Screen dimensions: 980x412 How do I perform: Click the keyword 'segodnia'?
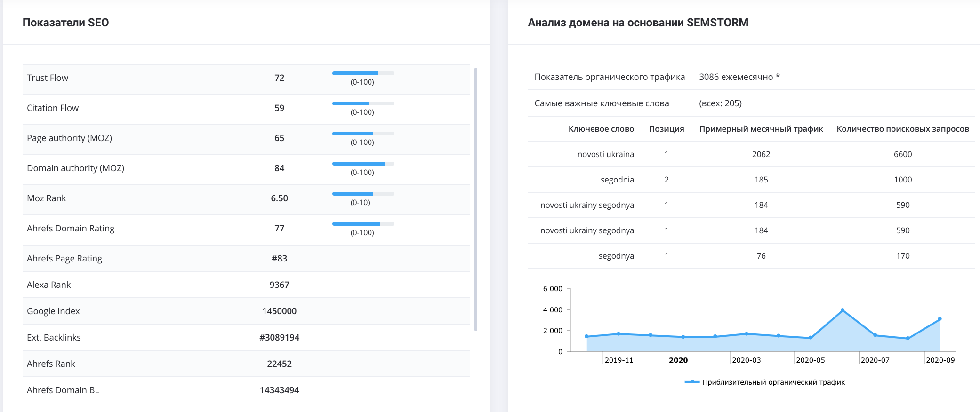click(x=617, y=180)
